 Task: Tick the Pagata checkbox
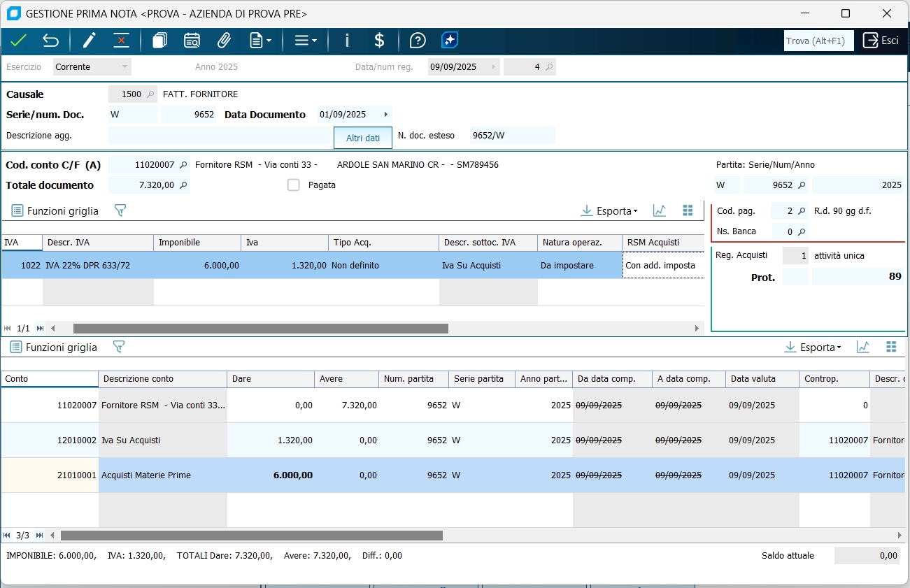click(294, 185)
